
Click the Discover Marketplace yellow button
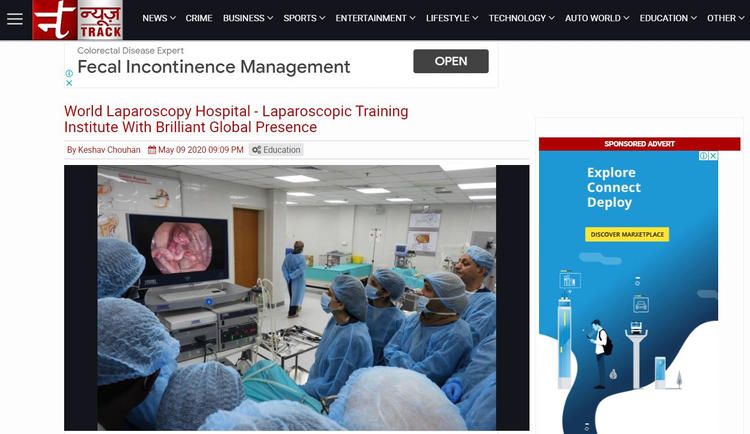[x=627, y=234]
